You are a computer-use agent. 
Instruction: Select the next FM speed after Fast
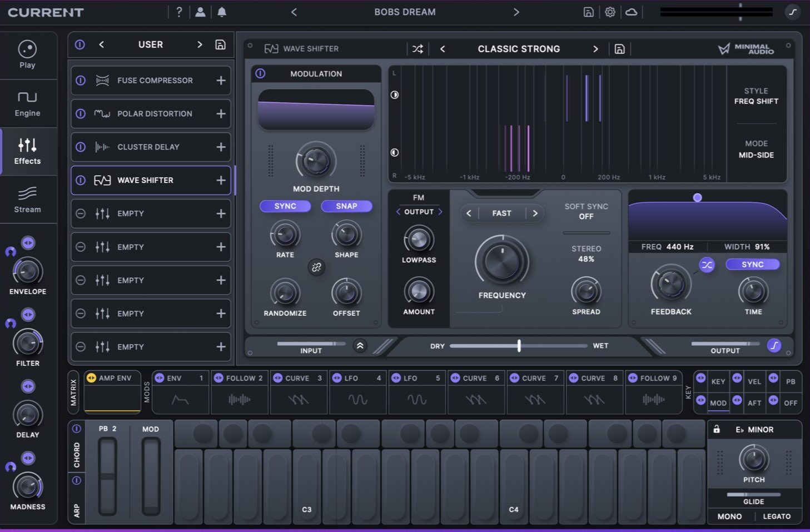coord(535,213)
